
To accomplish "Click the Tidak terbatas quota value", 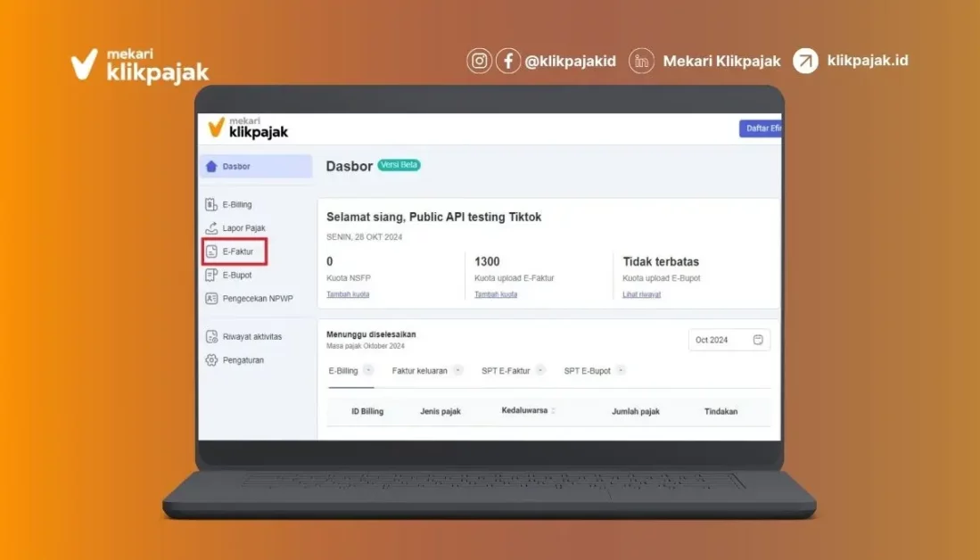I will click(x=661, y=261).
